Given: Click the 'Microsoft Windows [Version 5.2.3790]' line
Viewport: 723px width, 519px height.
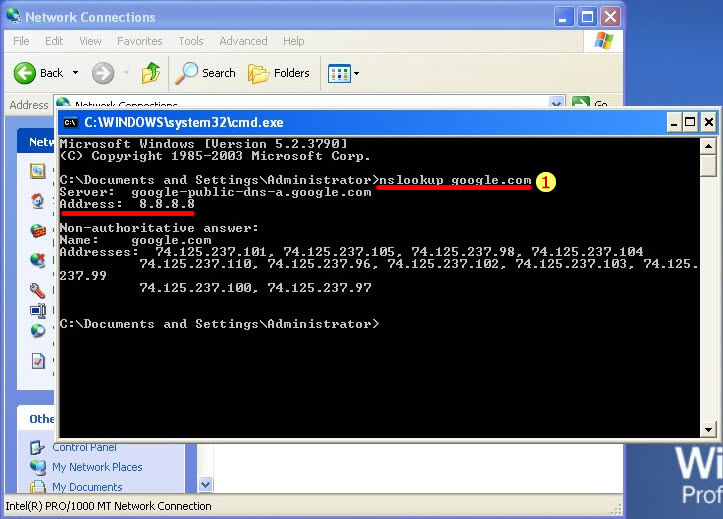Looking at the screenshot, I should [203, 144].
